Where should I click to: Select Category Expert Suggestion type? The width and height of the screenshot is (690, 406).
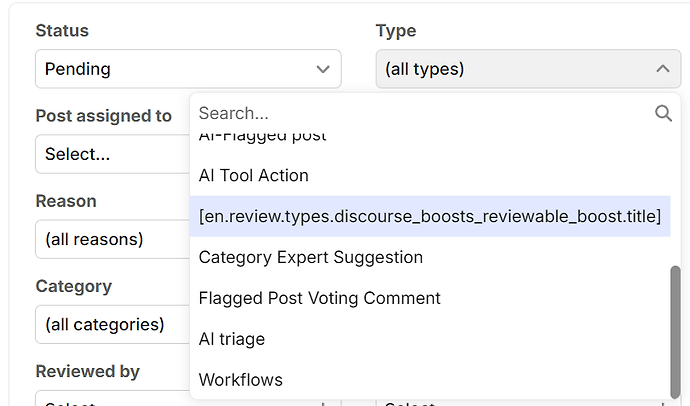coord(430,257)
